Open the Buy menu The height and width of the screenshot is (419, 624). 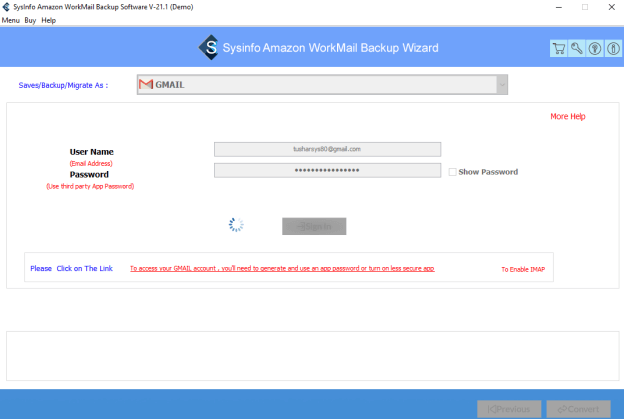point(30,20)
